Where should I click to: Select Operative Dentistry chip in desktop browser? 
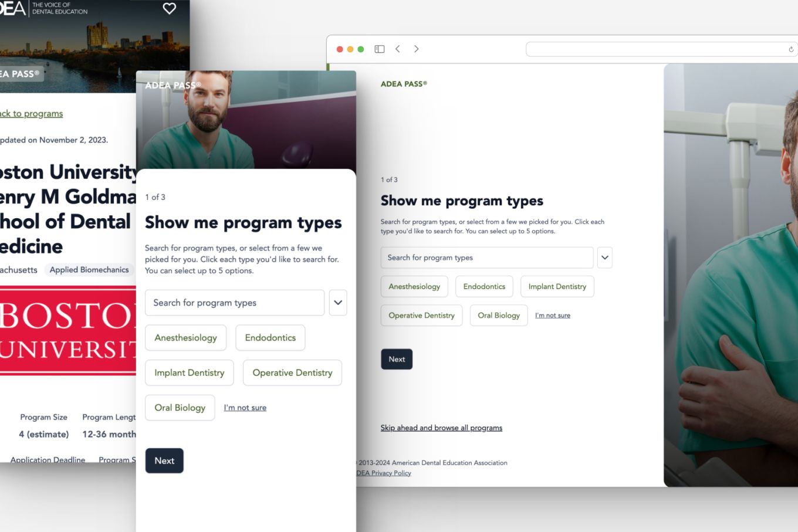[x=421, y=315]
